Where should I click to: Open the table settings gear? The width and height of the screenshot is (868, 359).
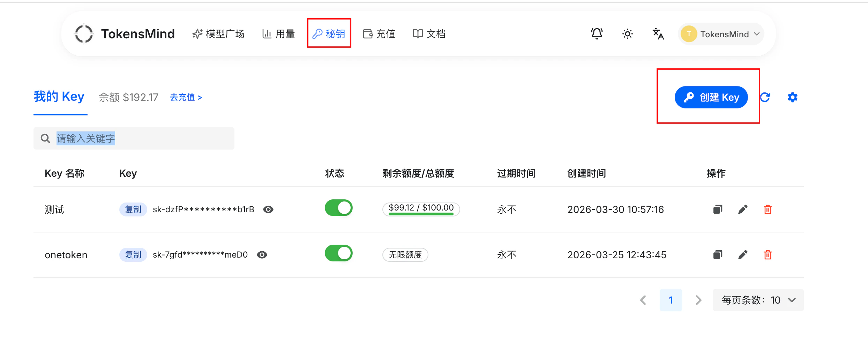tap(792, 97)
